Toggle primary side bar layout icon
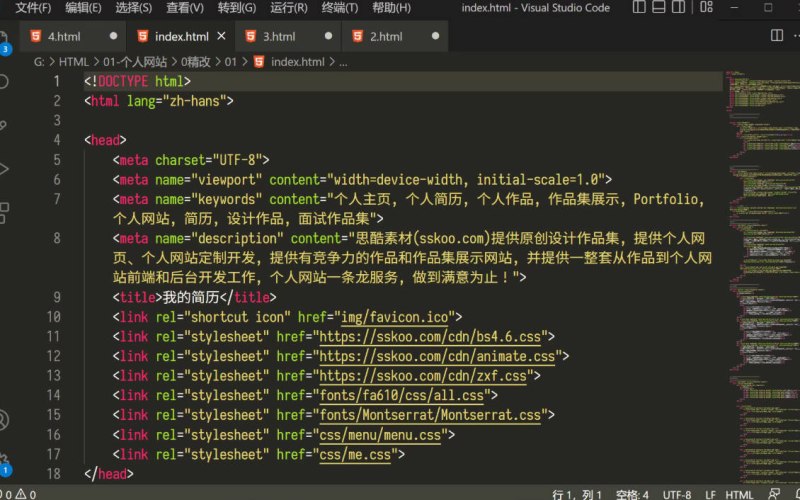This screenshot has height=500, width=800. [x=639, y=7]
